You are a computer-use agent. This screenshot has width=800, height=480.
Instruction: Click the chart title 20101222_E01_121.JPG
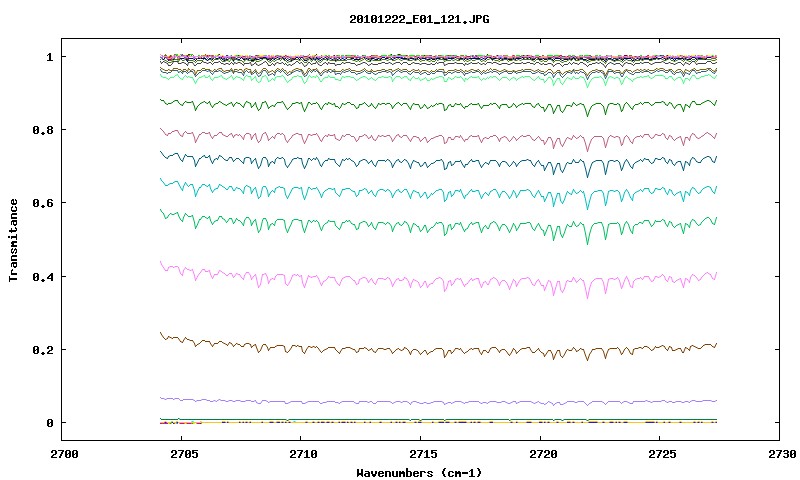pyautogui.click(x=419, y=19)
